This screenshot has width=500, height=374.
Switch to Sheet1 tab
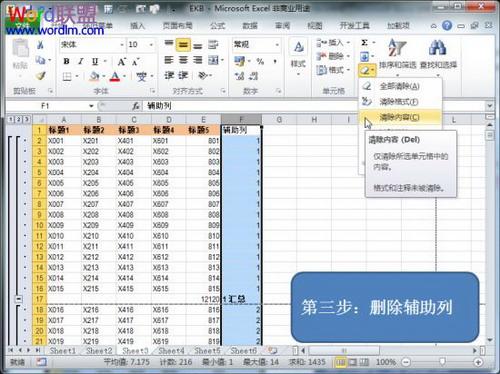[x=63, y=351]
